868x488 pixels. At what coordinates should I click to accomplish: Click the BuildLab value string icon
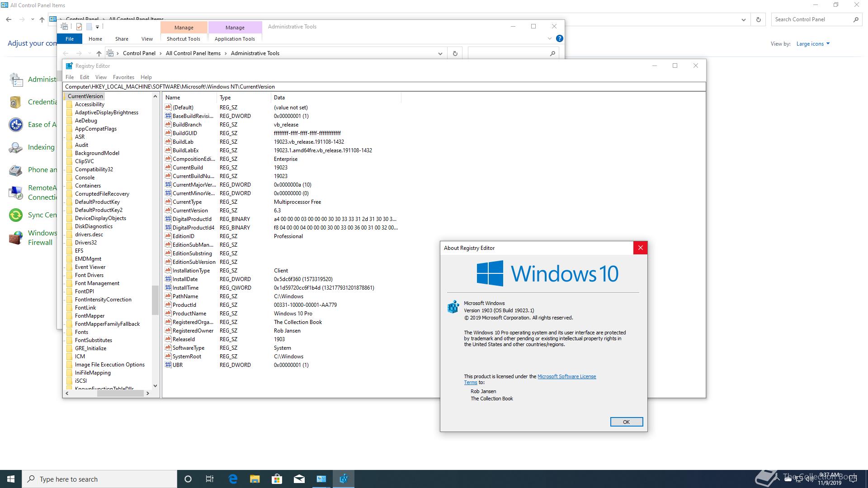point(168,141)
